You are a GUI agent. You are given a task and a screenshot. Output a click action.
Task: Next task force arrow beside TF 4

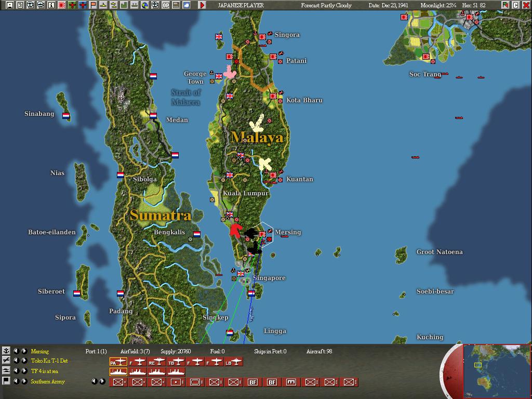tap(24, 371)
